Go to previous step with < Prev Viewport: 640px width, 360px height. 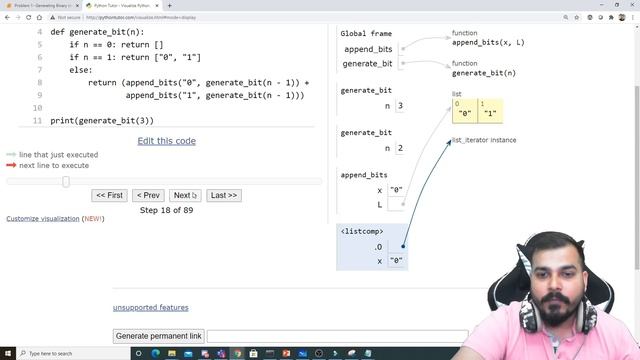tap(148, 196)
